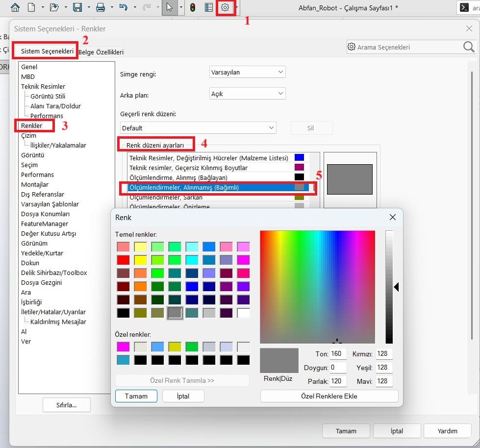Select FeatureManager tree item

click(x=45, y=224)
